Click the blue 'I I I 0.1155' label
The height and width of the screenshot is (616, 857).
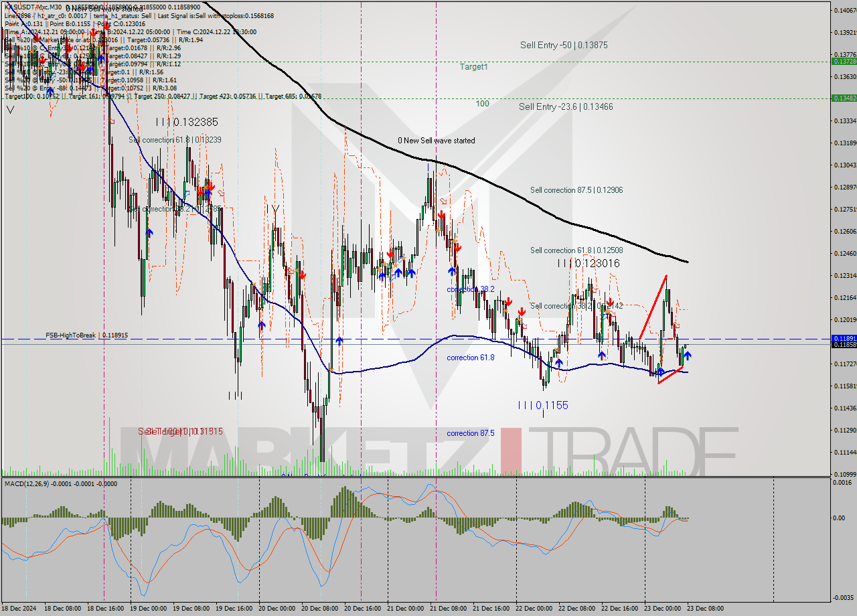[543, 405]
